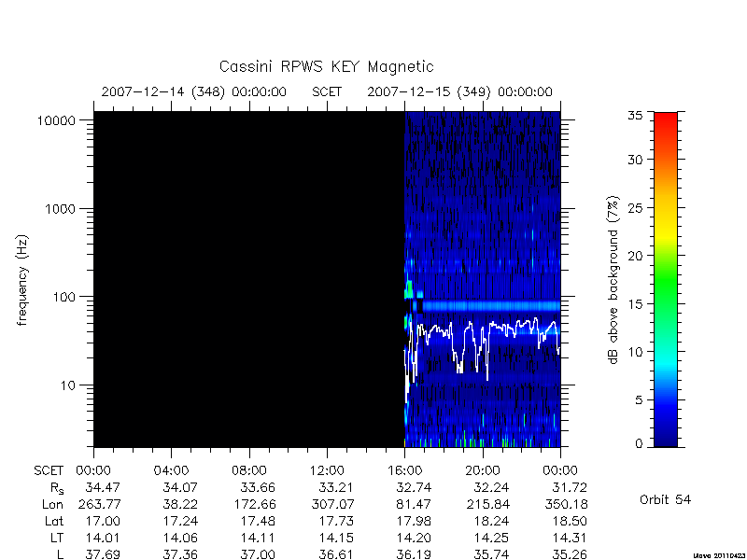The height and width of the screenshot is (560, 747).
Task: Click the Lon value 263.77
Action: coord(100,504)
